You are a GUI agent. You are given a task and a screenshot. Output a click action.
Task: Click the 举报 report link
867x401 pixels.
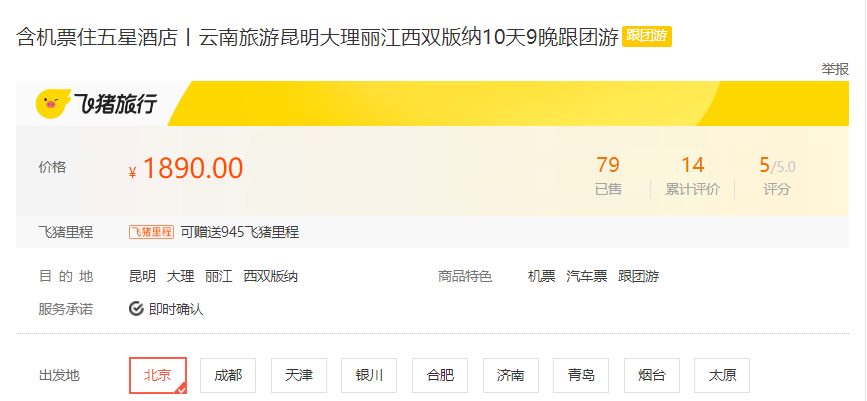tap(834, 69)
